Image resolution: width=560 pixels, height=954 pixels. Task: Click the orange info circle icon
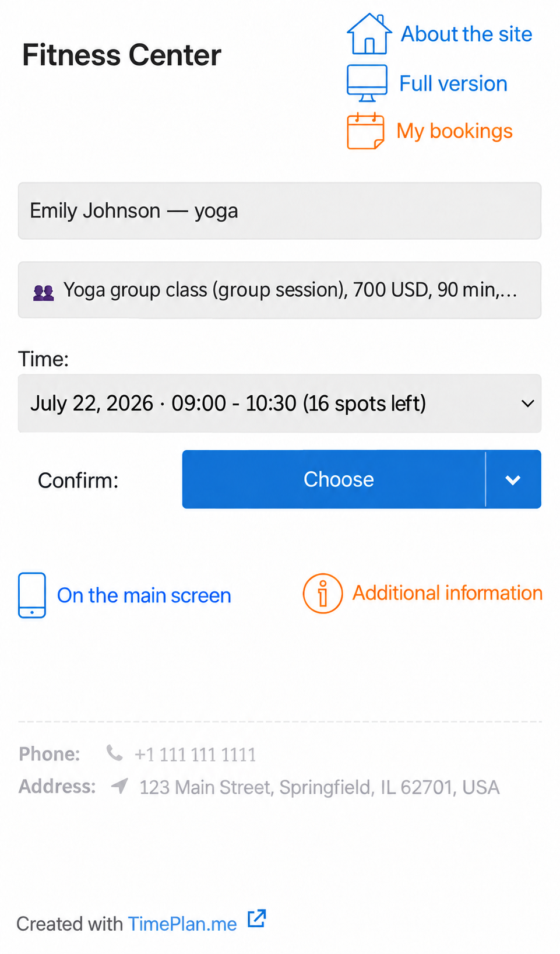[323, 594]
